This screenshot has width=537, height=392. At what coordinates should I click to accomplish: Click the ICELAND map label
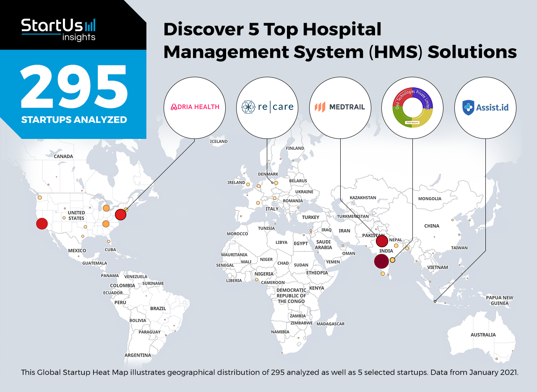pyautogui.click(x=219, y=141)
